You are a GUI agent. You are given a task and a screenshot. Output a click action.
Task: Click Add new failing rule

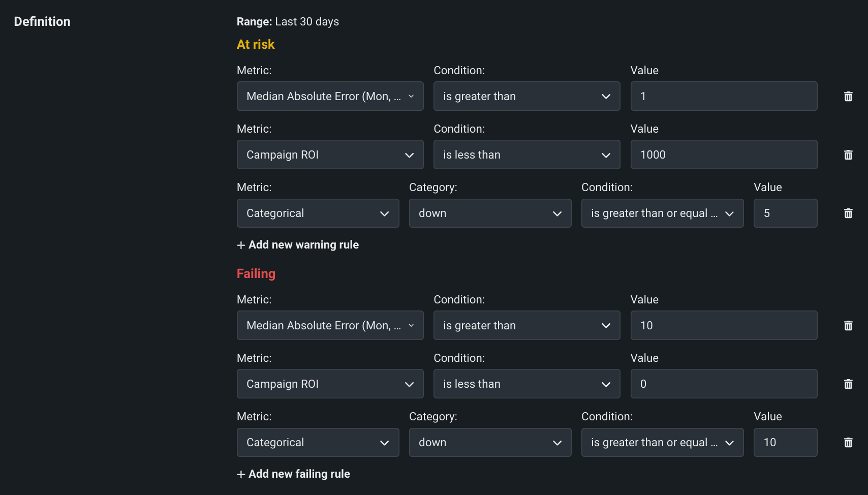tap(294, 474)
